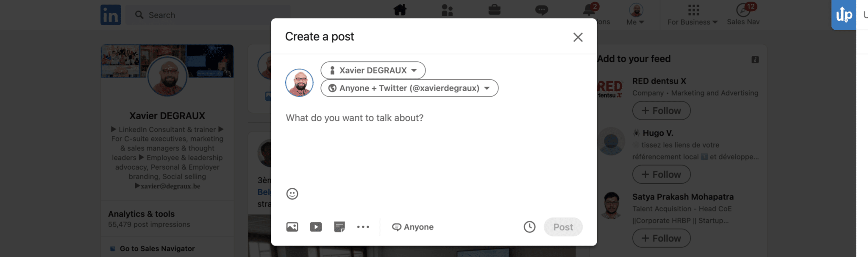This screenshot has width=868, height=257.
Task: Click the LinkedIn Search box
Action: coord(208,15)
